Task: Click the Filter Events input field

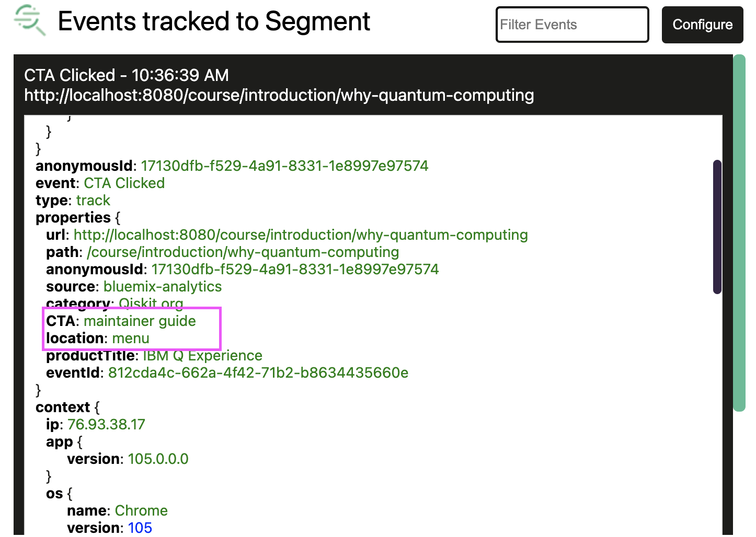Action: (571, 25)
